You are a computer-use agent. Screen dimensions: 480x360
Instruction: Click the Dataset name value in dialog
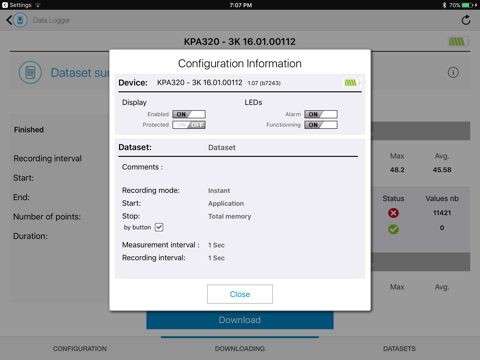tap(222, 147)
